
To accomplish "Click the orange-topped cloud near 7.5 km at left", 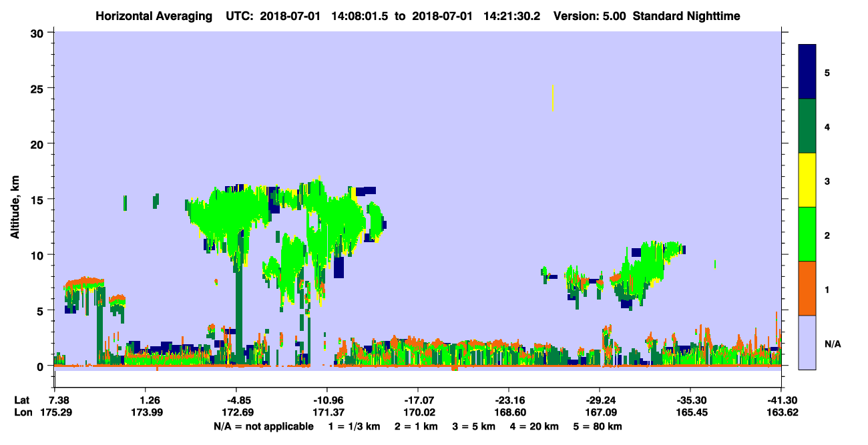I will (83, 283).
